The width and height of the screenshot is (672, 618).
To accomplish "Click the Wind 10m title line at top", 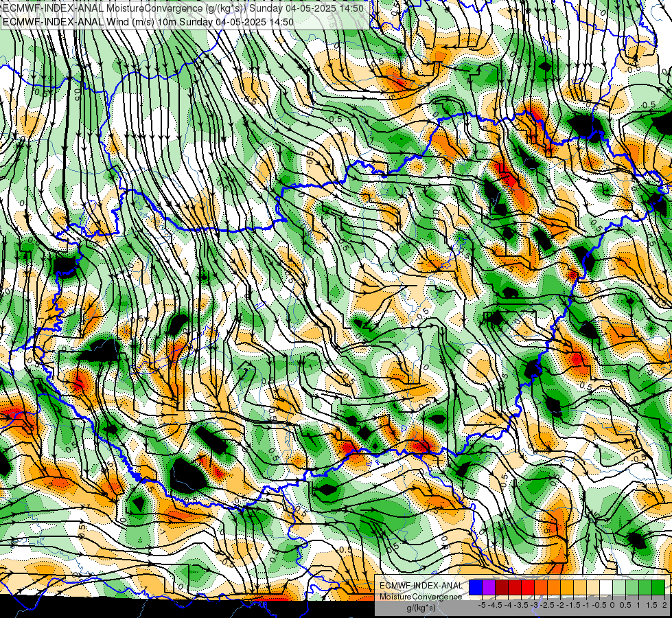I will tap(148, 21).
